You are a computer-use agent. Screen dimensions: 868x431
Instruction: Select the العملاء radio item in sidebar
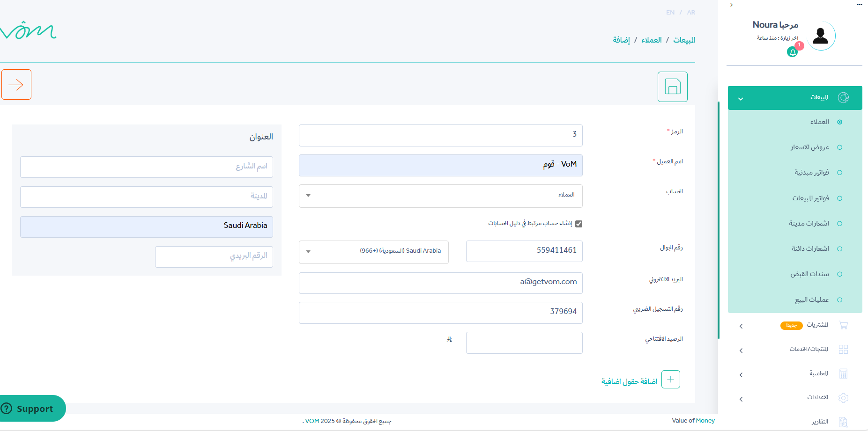click(840, 122)
